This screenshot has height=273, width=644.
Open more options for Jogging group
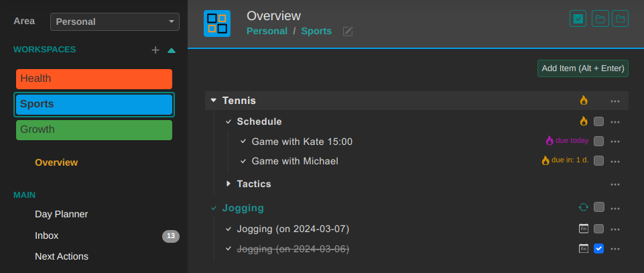[615, 209]
